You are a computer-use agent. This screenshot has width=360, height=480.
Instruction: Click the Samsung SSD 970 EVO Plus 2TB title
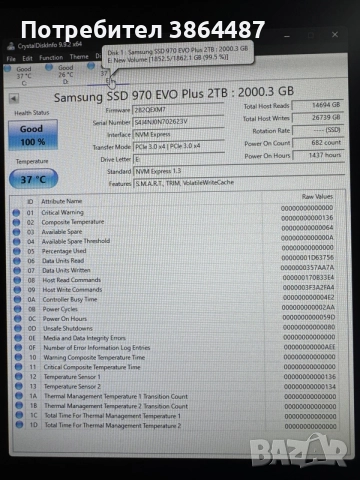click(x=174, y=94)
